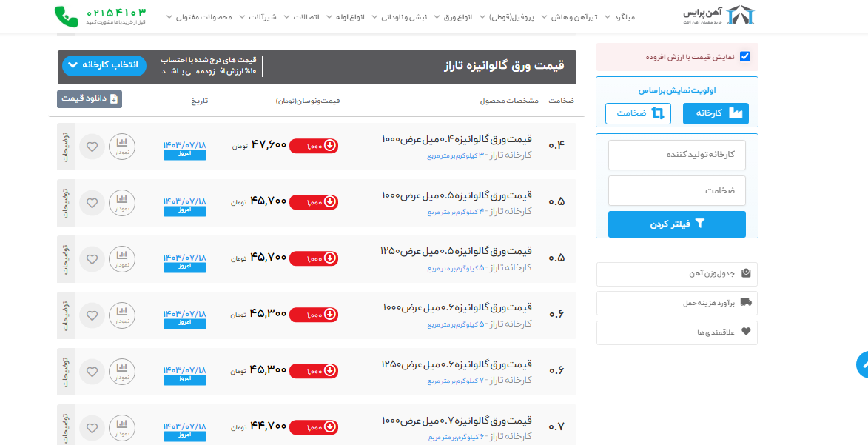
Task: Click the Ahan Price site logo
Action: pyautogui.click(x=719, y=16)
